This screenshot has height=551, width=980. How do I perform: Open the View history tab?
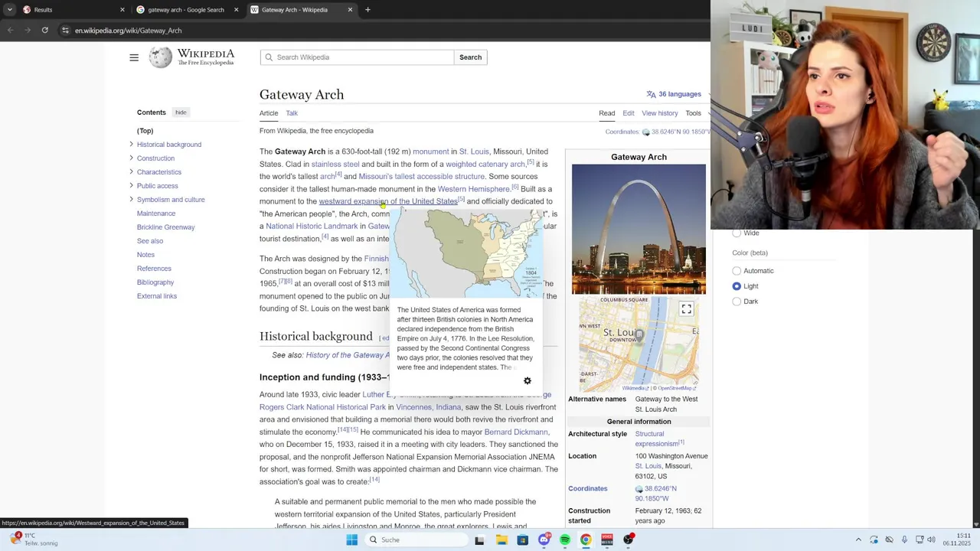660,113
